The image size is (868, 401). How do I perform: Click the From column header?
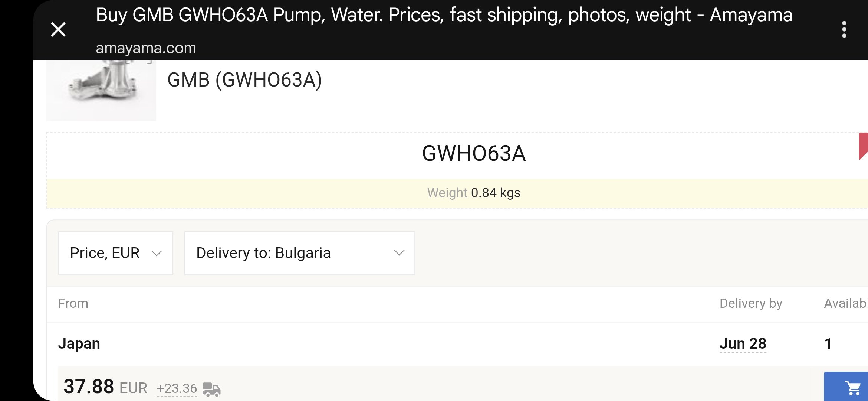point(73,303)
